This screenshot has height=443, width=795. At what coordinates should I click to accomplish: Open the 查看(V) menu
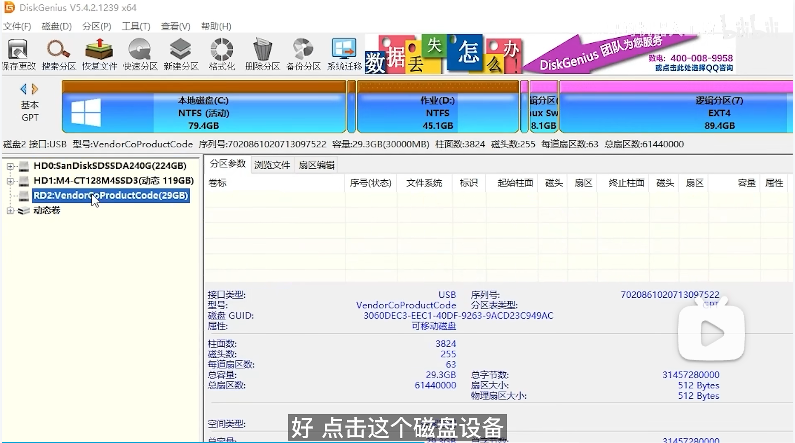175,26
